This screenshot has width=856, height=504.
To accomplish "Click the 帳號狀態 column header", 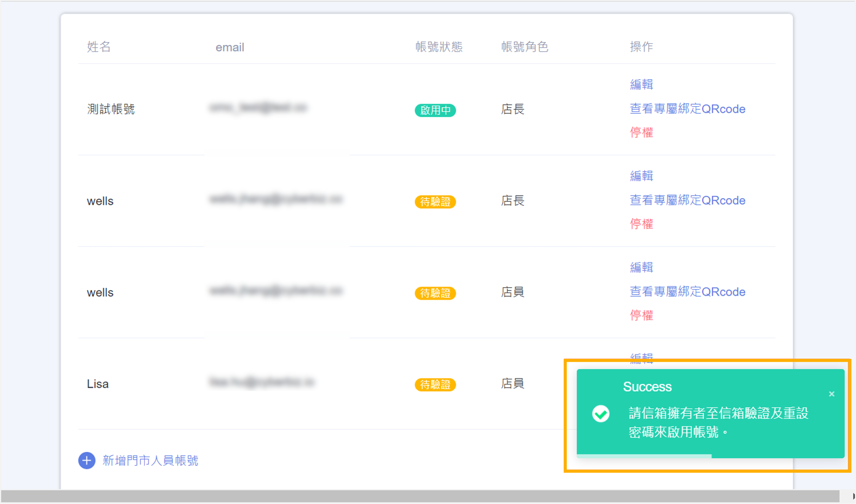I will tap(439, 47).
